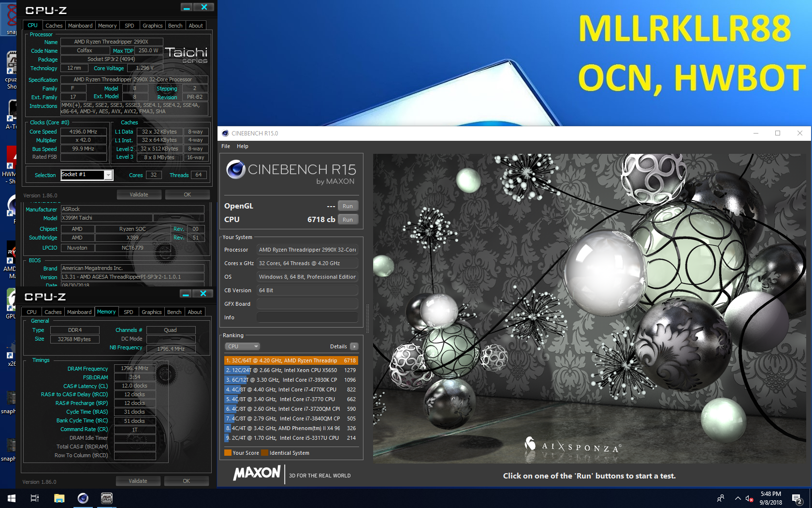Open the Windows Start menu
The image size is (812, 508).
(12, 498)
